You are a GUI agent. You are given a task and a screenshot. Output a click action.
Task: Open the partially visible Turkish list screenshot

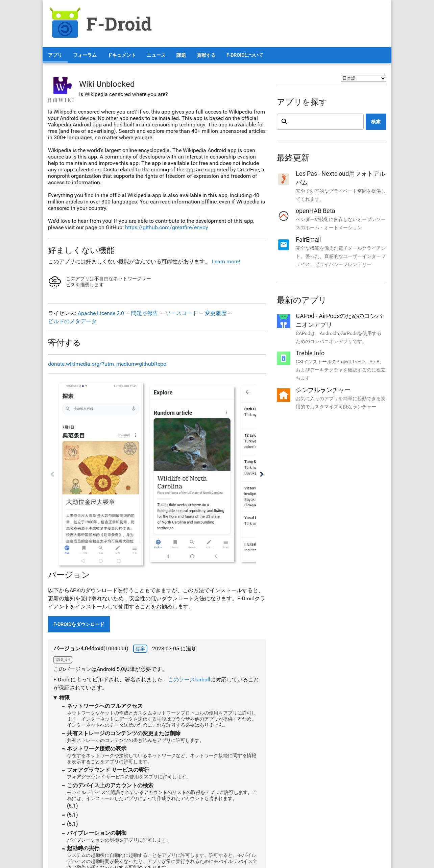coord(248,474)
